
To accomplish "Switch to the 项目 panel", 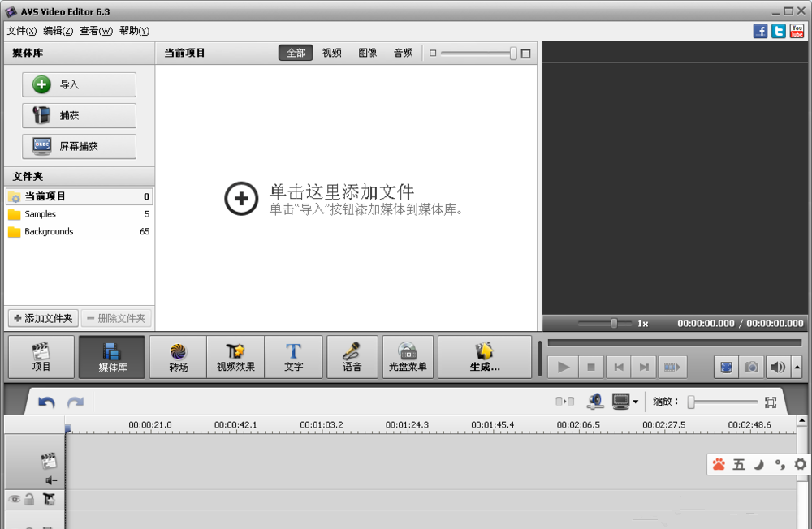I will [41, 356].
